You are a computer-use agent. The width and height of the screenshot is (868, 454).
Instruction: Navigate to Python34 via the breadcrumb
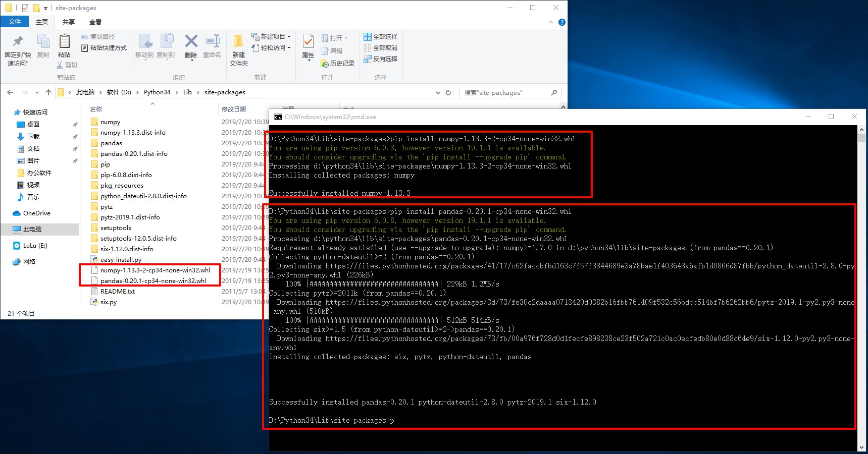157,92
